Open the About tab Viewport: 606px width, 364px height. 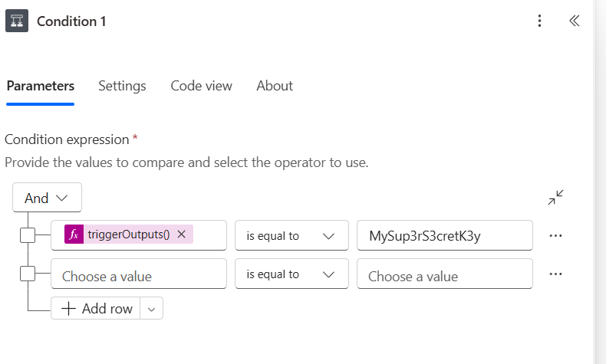[275, 86]
